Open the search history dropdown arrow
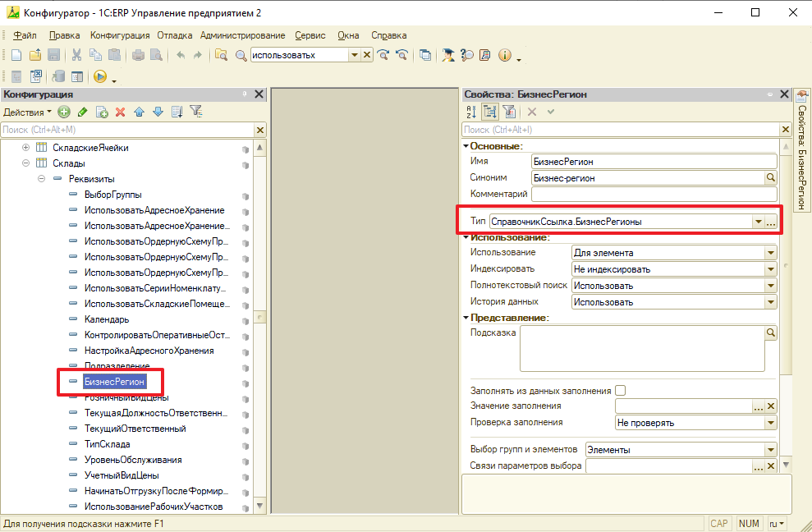This screenshot has height=532, width=812. (354, 55)
